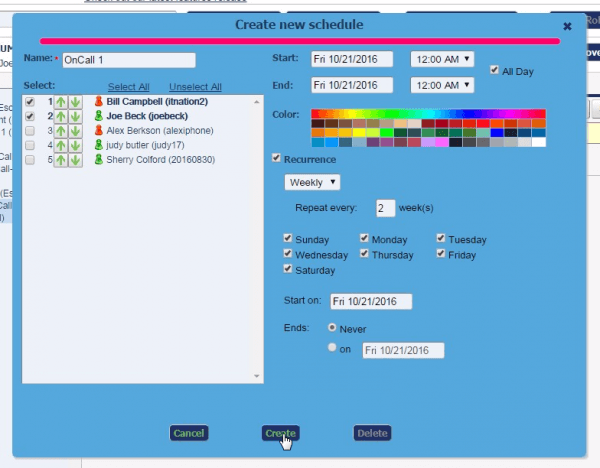Click the Ends on date field
600x468 pixels.
pyautogui.click(x=403, y=351)
